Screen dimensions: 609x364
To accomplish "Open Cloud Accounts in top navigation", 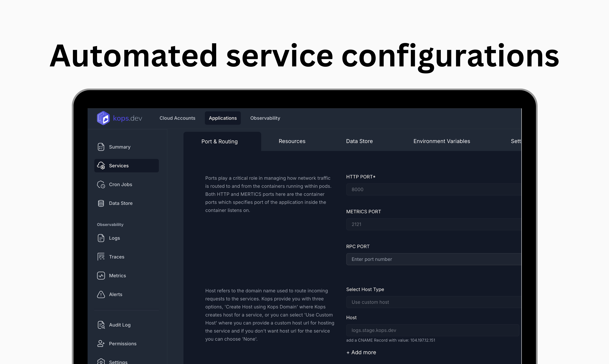I will 177,118.
